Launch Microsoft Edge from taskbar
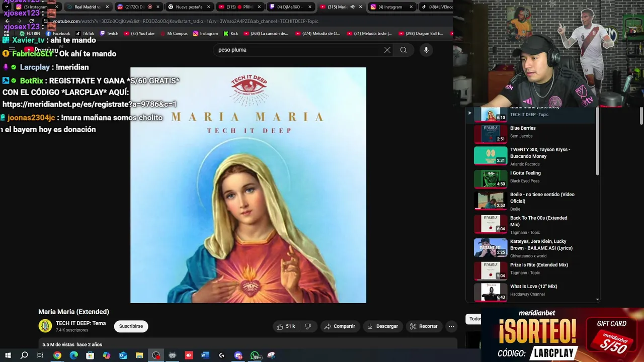This screenshot has width=644, height=362. point(73,355)
